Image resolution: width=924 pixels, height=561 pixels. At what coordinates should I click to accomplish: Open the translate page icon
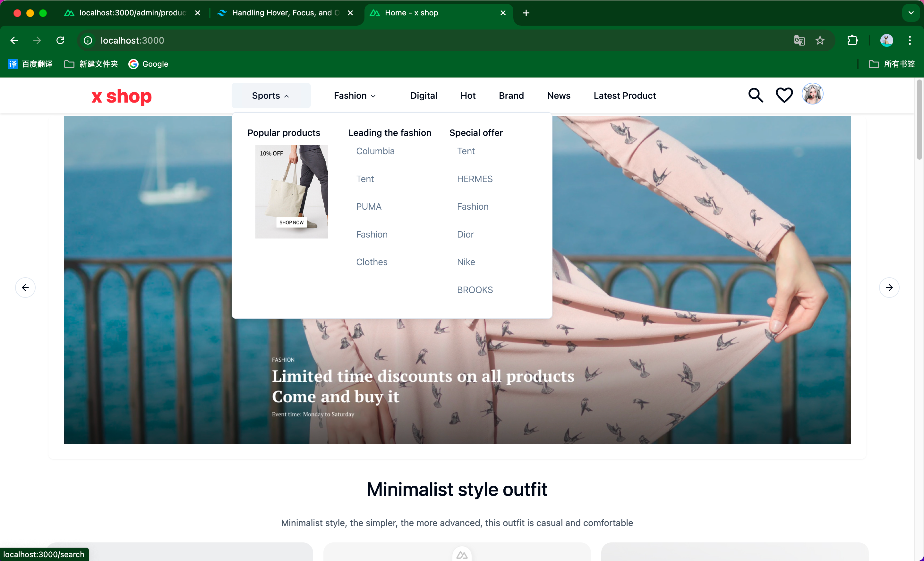click(799, 40)
